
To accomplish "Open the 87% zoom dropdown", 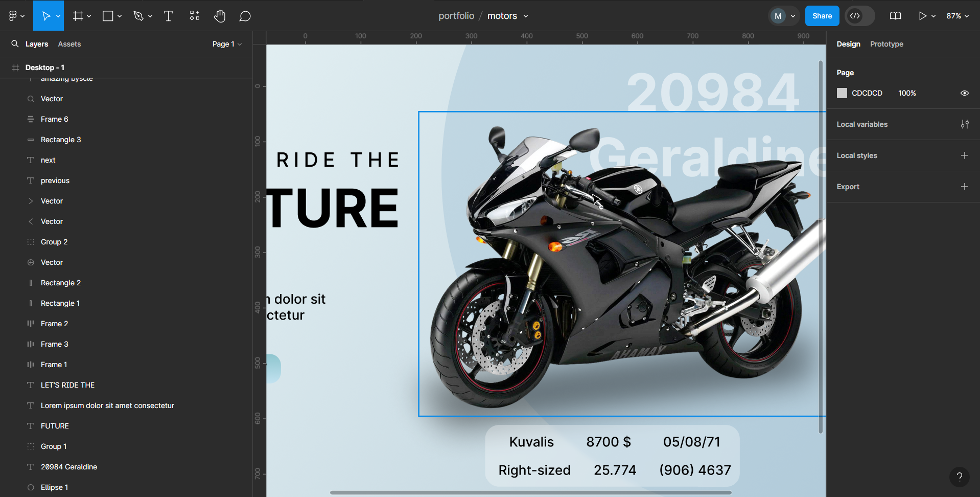I will tap(958, 16).
